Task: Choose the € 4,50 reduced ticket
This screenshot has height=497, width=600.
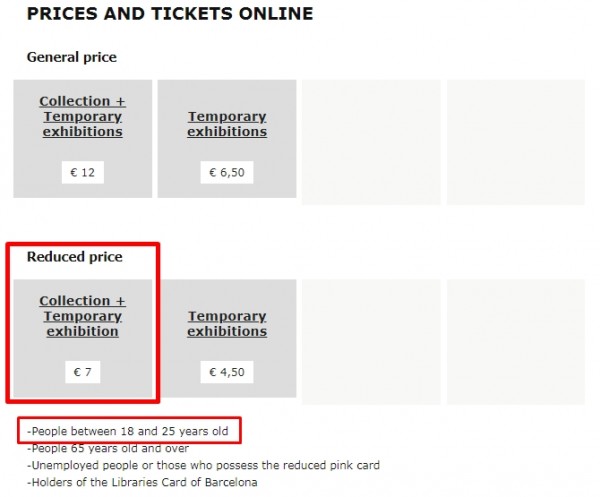Action: pos(227,372)
